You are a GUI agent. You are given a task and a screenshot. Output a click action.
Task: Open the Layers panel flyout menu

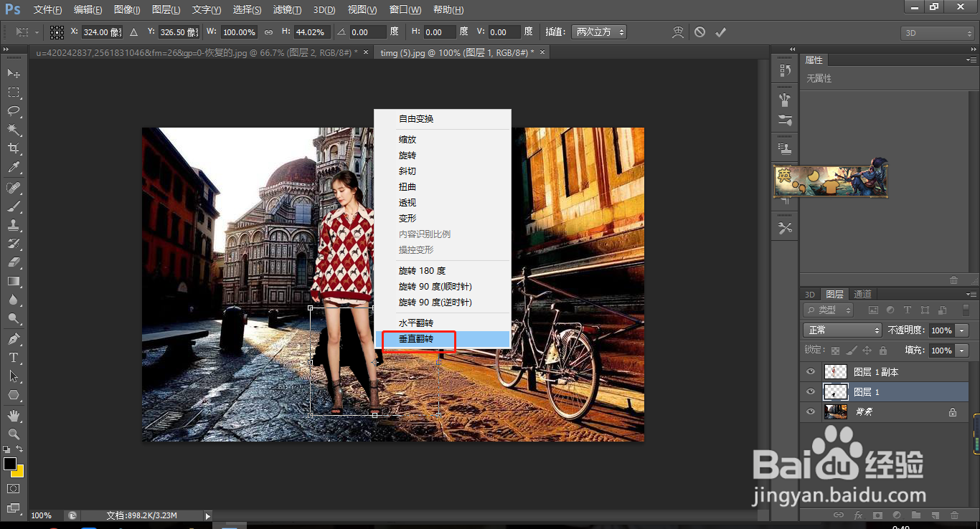pos(972,295)
